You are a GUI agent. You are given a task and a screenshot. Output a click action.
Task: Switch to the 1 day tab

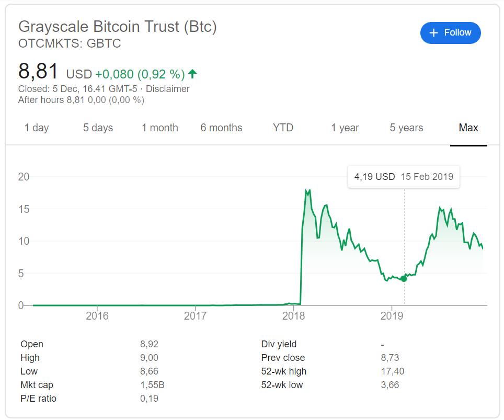37,128
